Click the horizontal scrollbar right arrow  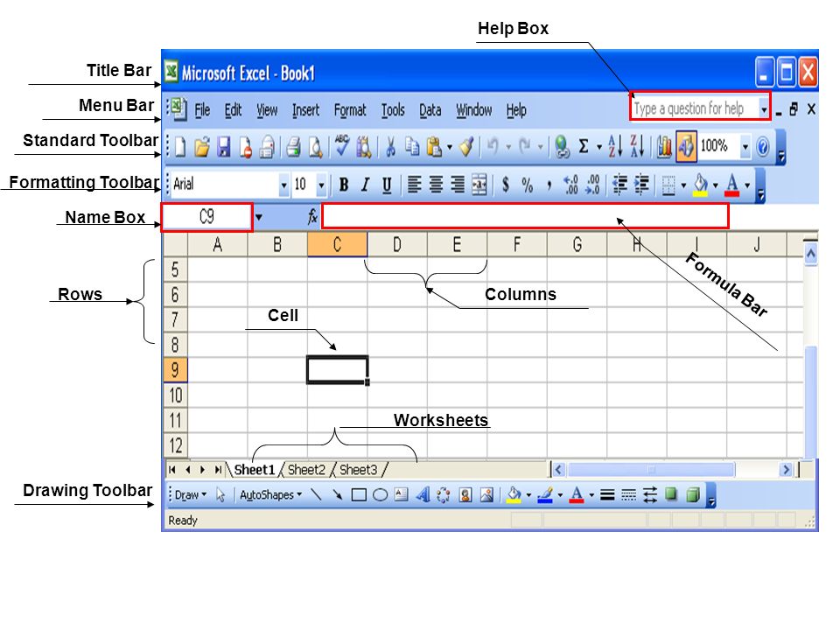point(786,470)
